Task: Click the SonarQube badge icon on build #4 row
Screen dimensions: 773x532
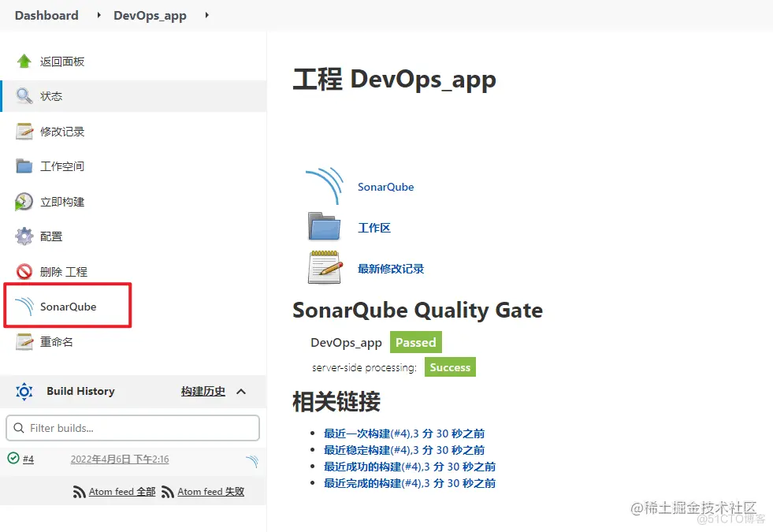Action: click(252, 461)
